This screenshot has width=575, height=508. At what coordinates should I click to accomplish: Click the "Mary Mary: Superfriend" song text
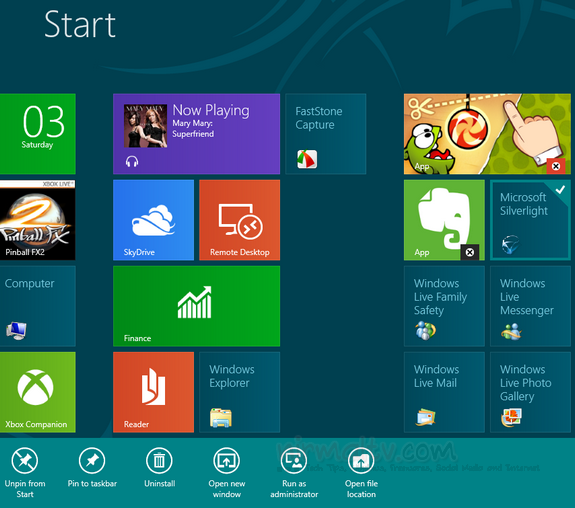[193, 129]
